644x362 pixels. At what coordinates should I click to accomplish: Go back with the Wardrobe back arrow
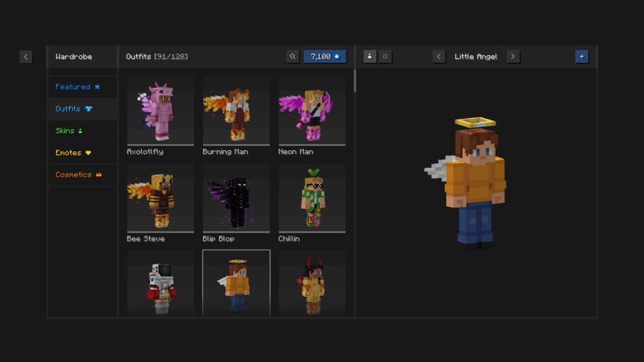pos(26,57)
